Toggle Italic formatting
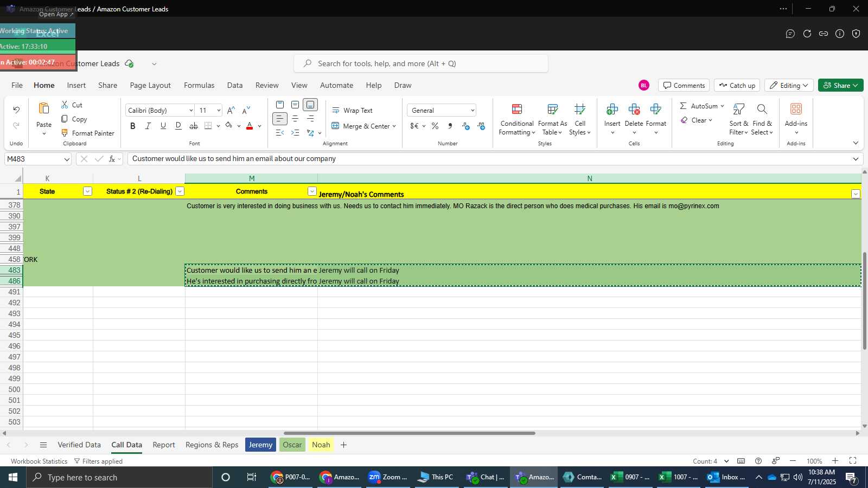Image resolution: width=868 pixels, height=488 pixels. click(x=148, y=126)
